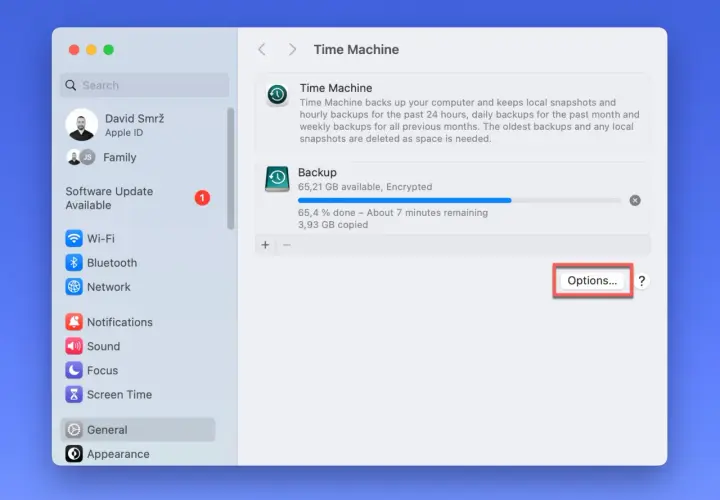Image resolution: width=720 pixels, height=500 pixels.
Task: Click the Backup disk name text
Action: click(x=317, y=173)
